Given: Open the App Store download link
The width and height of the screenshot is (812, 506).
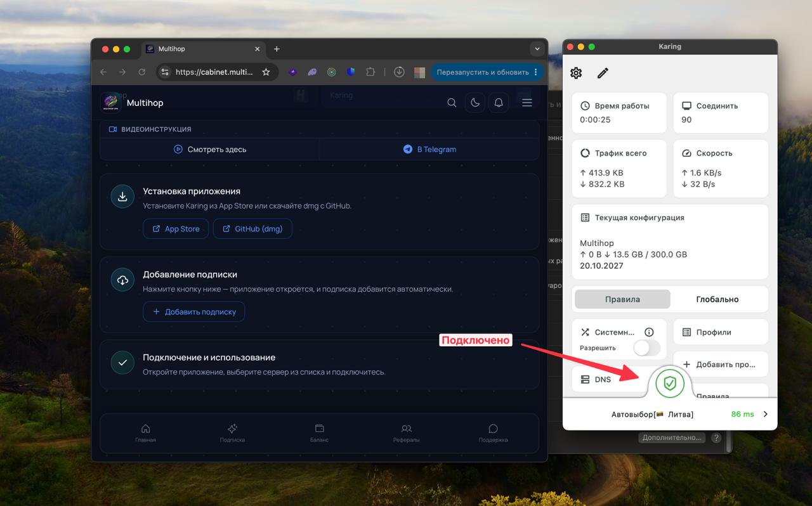Looking at the screenshot, I should click(176, 229).
